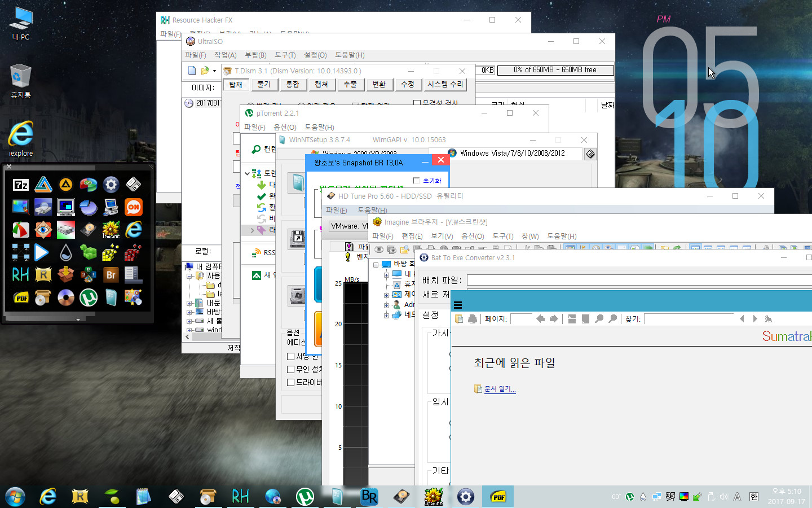Launch uTorrent green icon in launcher panel
This screenshot has height=508, width=812.
coord(89,297)
